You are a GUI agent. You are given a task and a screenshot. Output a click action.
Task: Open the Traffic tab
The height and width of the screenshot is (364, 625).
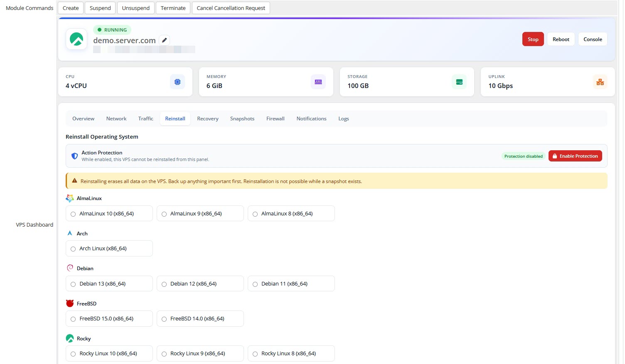146,119
